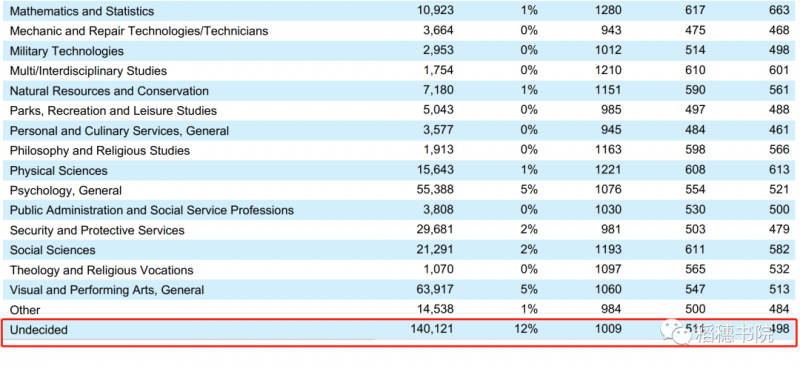
Task: Select the 'Physical Sciences' row label
Action: 59,170
